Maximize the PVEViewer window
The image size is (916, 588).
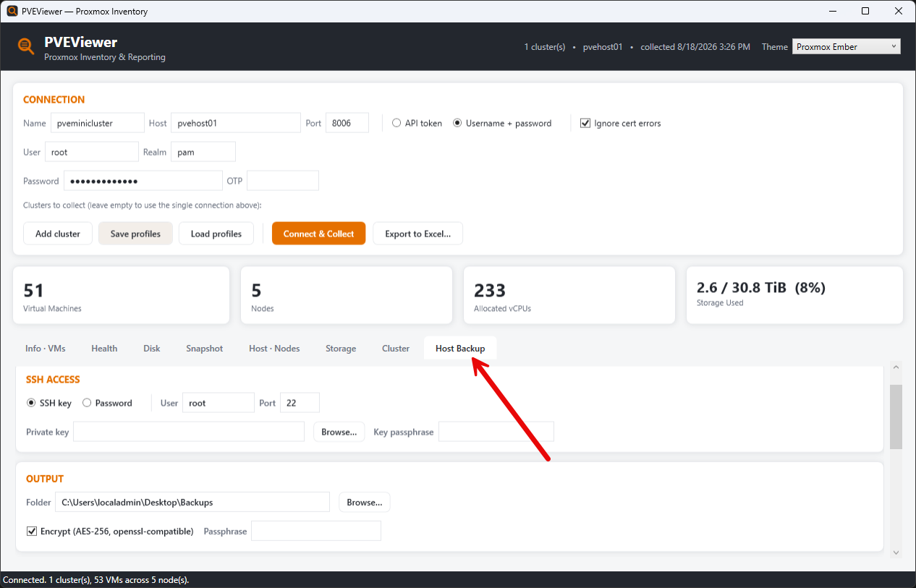[x=865, y=11]
